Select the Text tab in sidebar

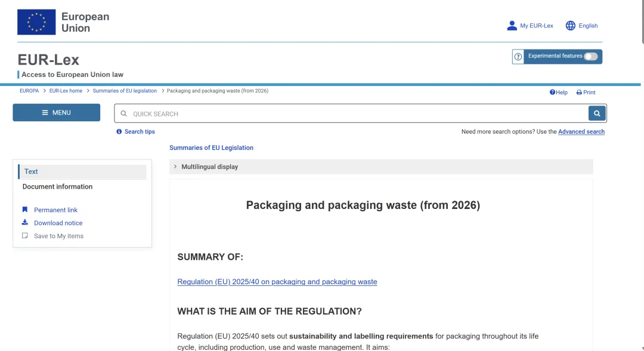[82, 172]
